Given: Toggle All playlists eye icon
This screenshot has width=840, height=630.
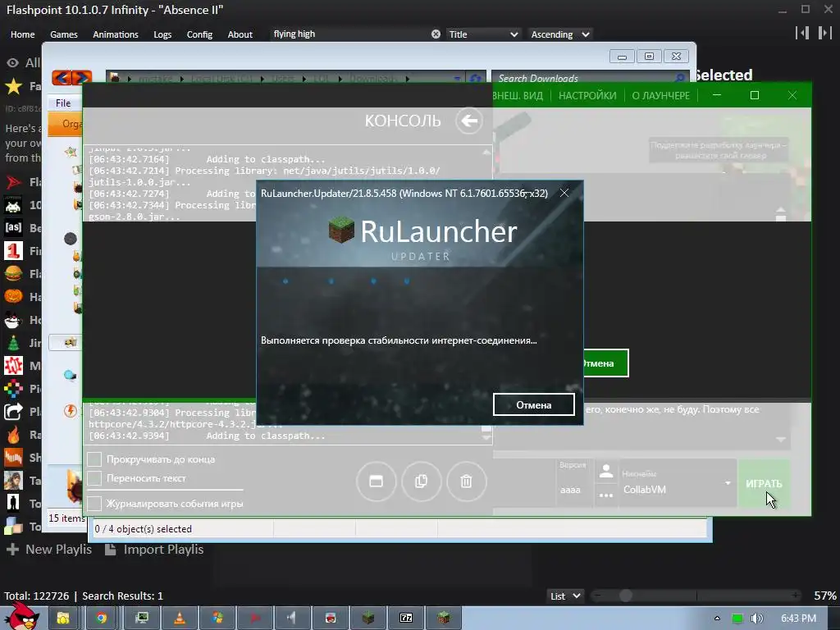Looking at the screenshot, I should click(x=12, y=62).
